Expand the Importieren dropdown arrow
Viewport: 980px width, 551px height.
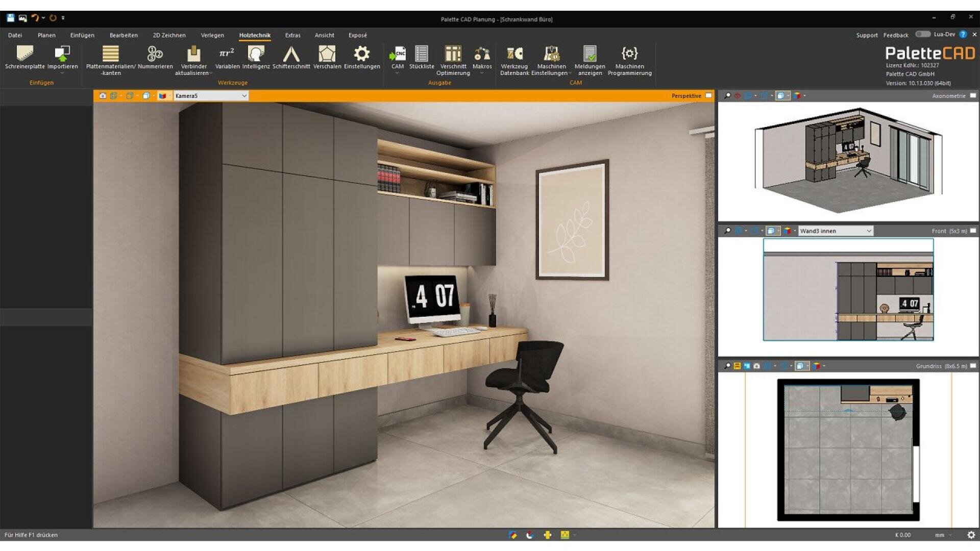(62, 73)
